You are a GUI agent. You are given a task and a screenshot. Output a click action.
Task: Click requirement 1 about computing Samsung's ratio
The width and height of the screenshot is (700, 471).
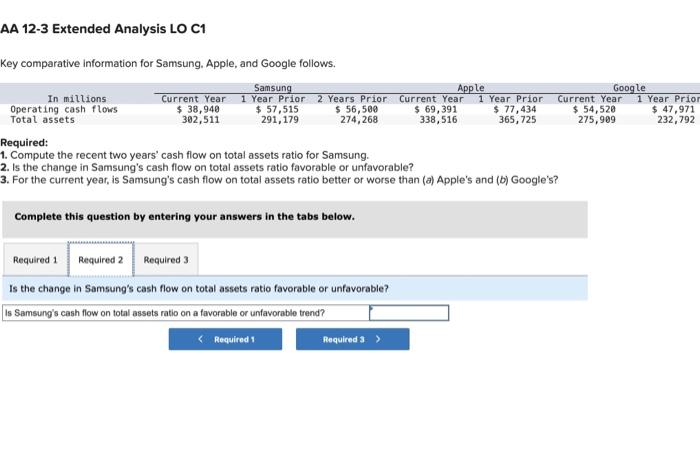point(184,155)
